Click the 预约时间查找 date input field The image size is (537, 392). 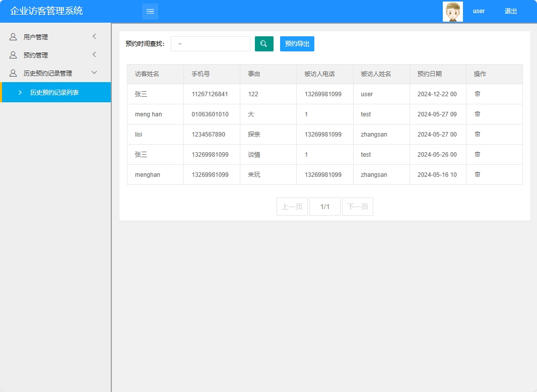[x=210, y=44]
